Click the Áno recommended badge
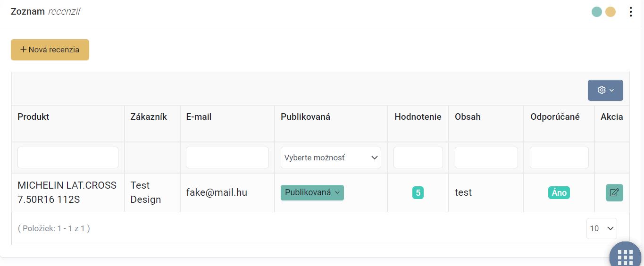 click(559, 192)
